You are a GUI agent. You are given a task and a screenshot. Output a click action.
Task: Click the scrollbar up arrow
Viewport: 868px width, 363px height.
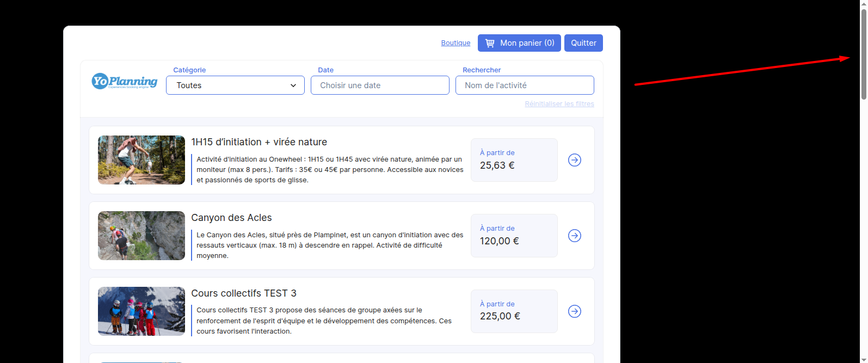[x=864, y=4]
